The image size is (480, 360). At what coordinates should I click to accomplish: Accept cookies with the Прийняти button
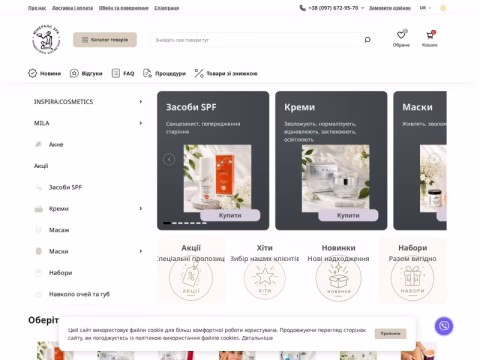390,334
